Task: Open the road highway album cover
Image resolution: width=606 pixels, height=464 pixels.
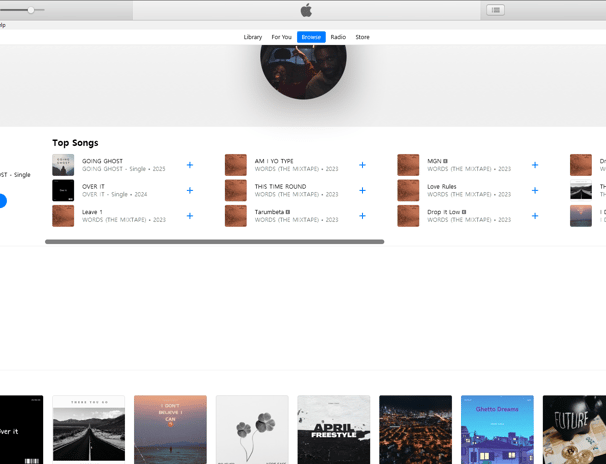Action: (x=89, y=430)
